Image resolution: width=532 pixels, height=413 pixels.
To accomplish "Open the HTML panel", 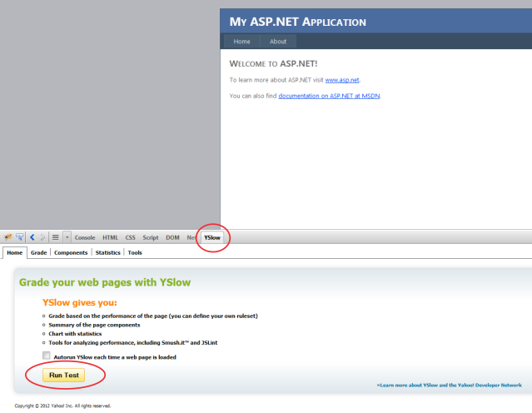I will 110,237.
